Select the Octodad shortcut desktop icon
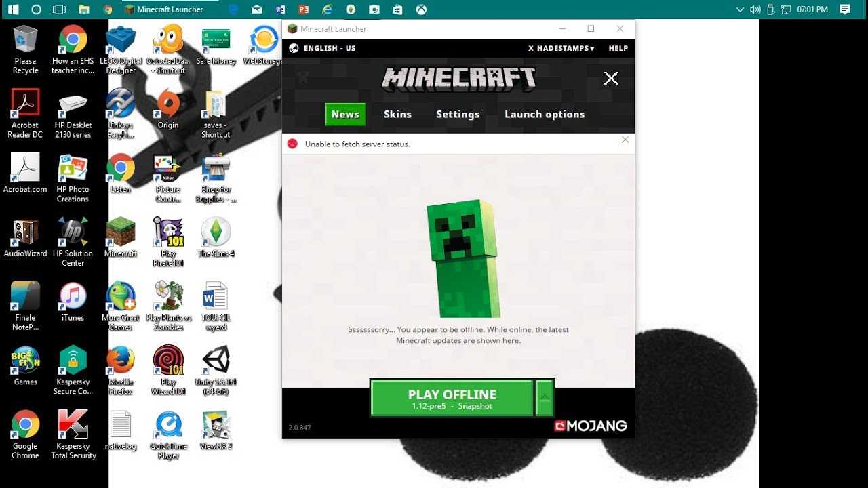This screenshot has height=488, width=868. (x=168, y=50)
